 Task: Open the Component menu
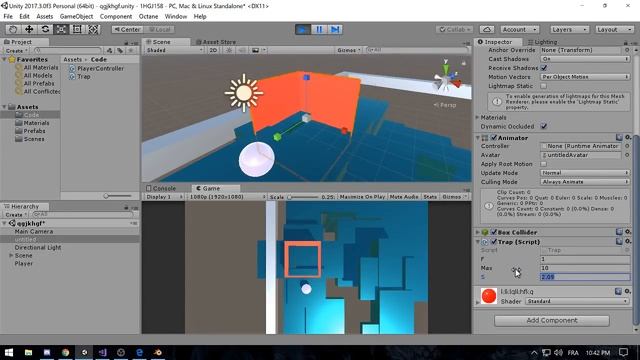pyautogui.click(x=116, y=16)
